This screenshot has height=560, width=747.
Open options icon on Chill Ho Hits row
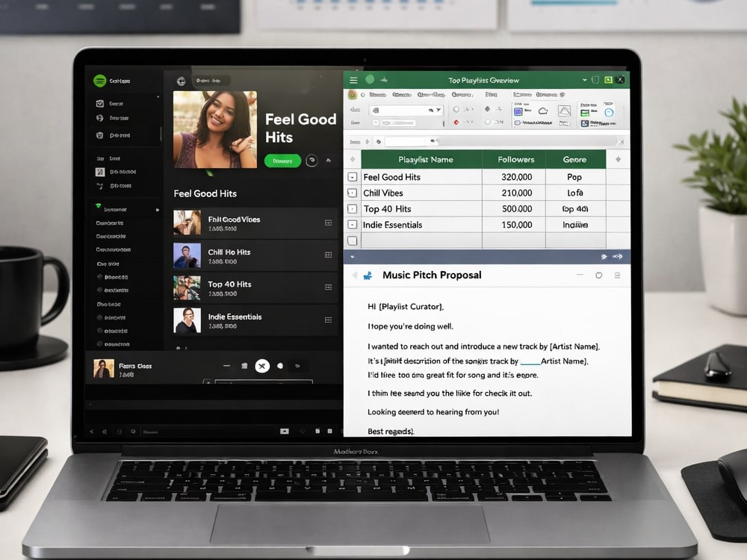tap(328, 255)
